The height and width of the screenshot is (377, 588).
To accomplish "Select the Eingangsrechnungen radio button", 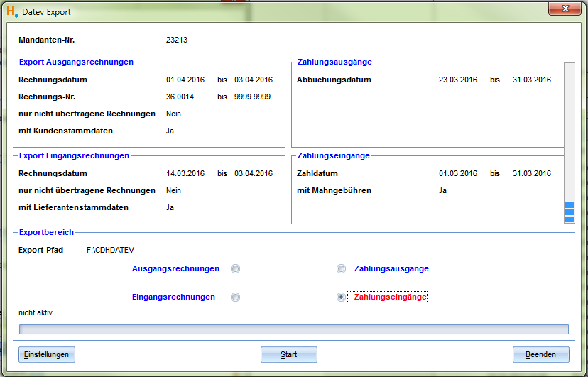I will click(235, 297).
